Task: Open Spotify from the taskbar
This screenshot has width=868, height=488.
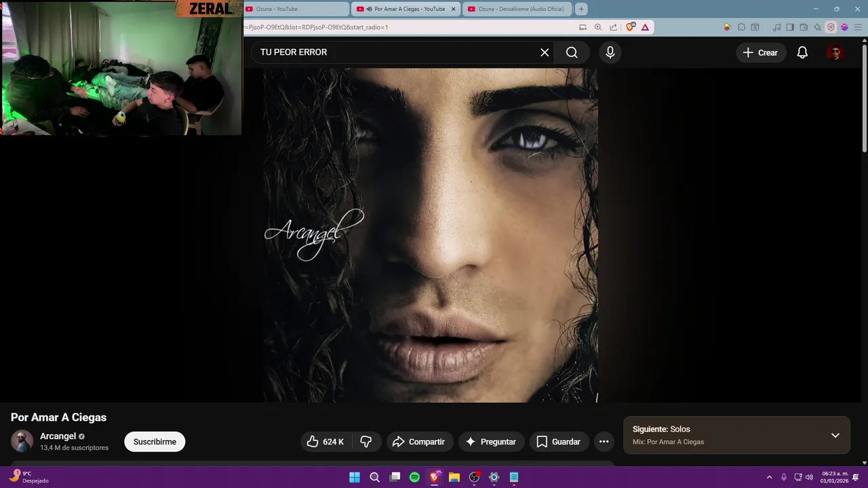Action: click(414, 477)
